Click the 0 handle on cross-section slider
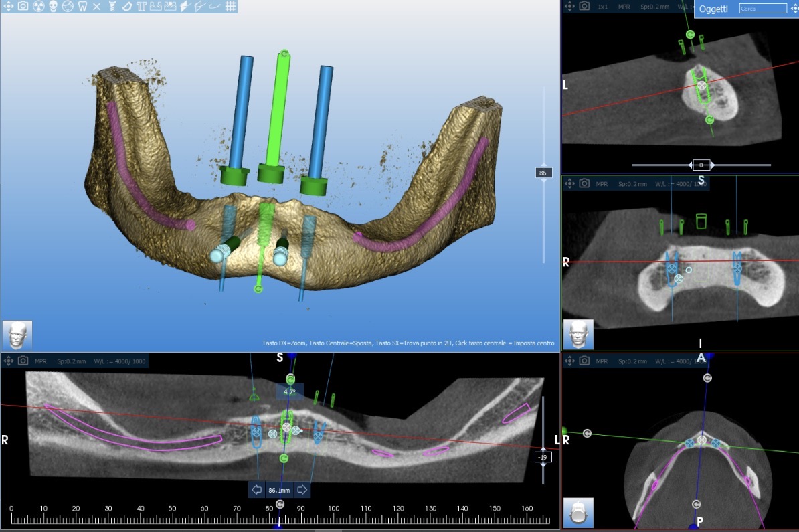Screen dimensions: 799x532 [701, 165]
